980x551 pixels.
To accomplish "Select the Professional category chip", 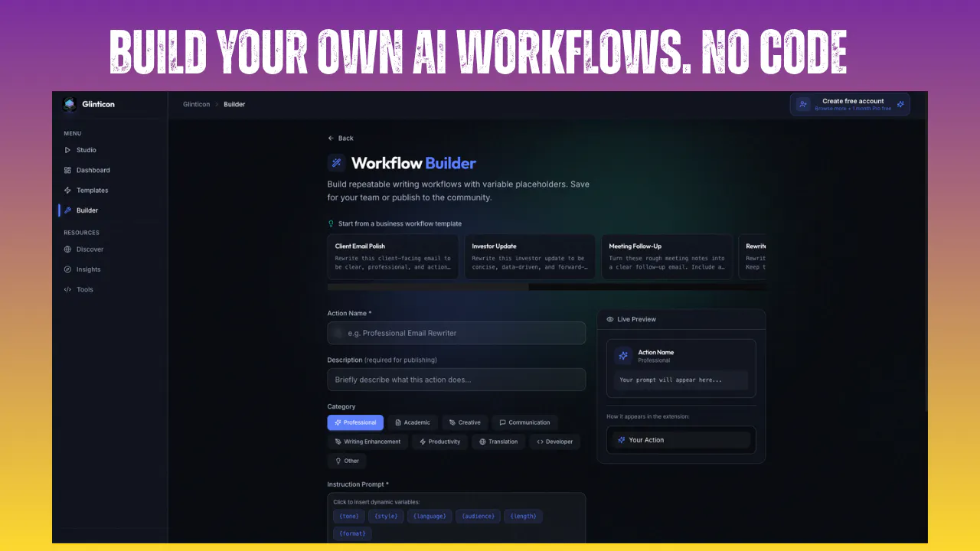I will pos(355,422).
